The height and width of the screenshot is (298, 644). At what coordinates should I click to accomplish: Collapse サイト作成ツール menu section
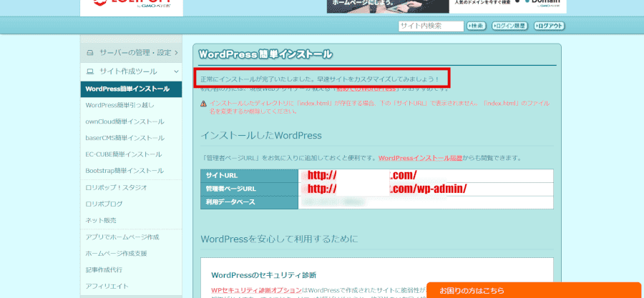pyautogui.click(x=132, y=71)
